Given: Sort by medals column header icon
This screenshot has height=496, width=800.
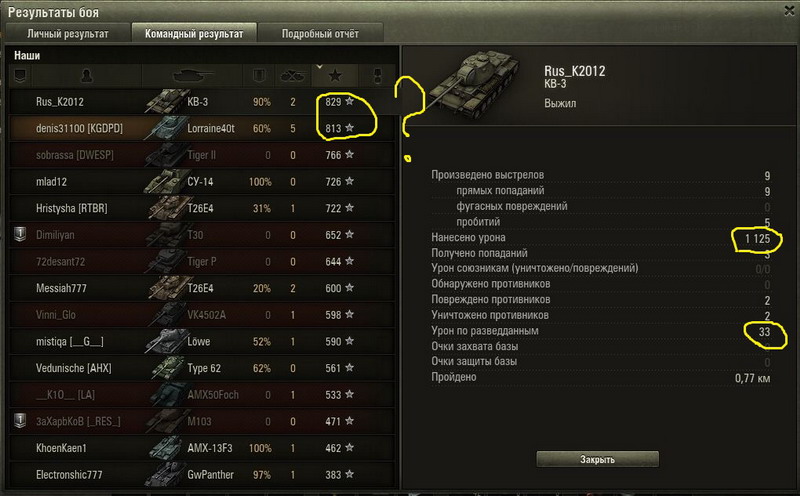Looking at the screenshot, I should point(379,76).
